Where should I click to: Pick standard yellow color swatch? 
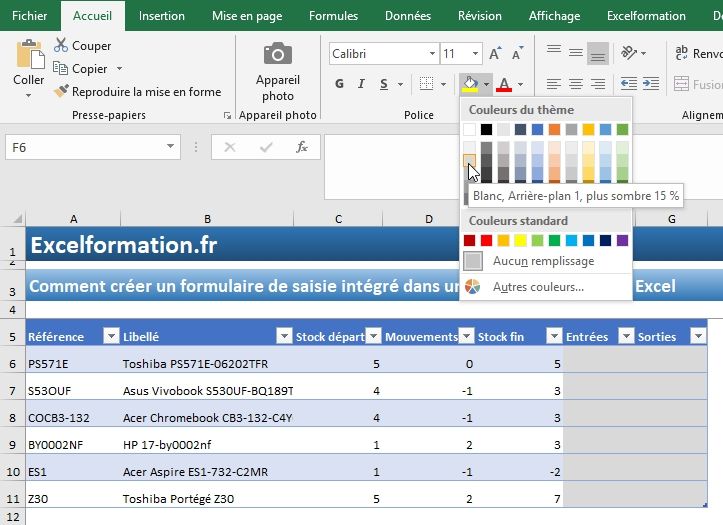[x=521, y=240]
